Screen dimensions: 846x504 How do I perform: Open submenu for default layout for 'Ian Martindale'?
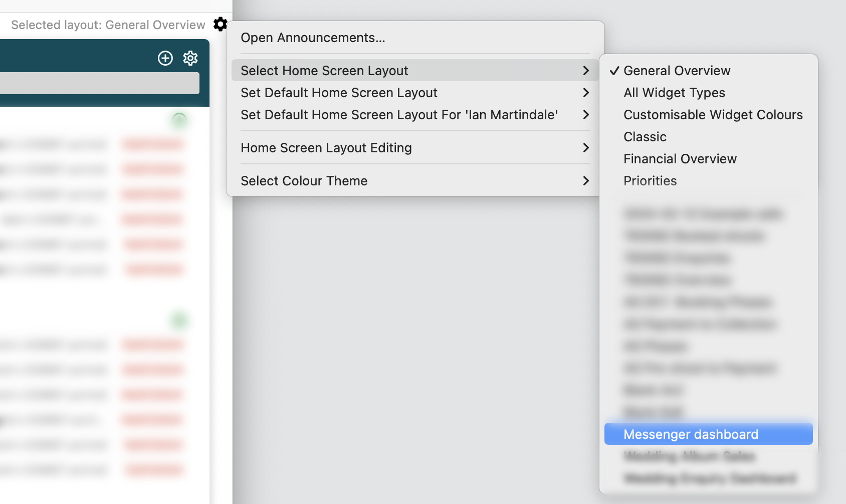click(x=586, y=115)
